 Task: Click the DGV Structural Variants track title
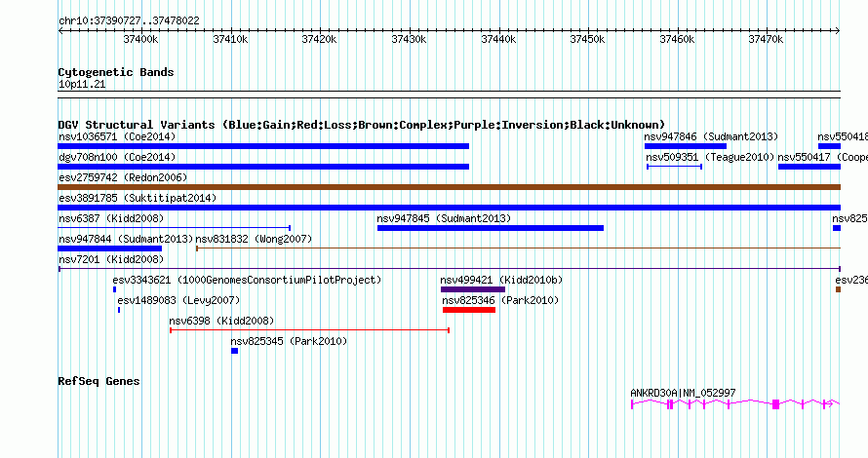(362, 125)
